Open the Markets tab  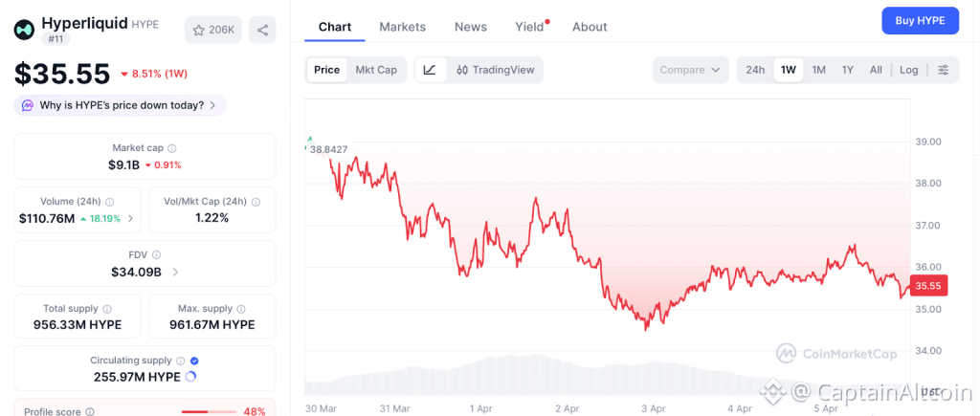(402, 27)
